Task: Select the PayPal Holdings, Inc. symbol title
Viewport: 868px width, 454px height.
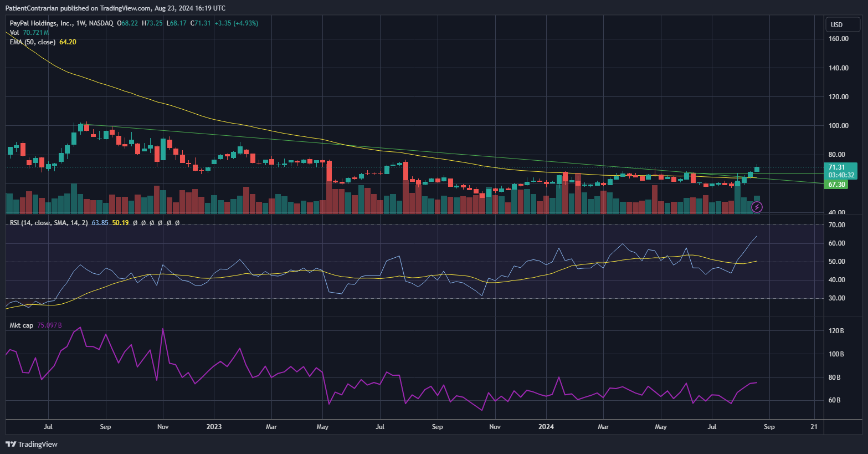Action: [x=41, y=23]
